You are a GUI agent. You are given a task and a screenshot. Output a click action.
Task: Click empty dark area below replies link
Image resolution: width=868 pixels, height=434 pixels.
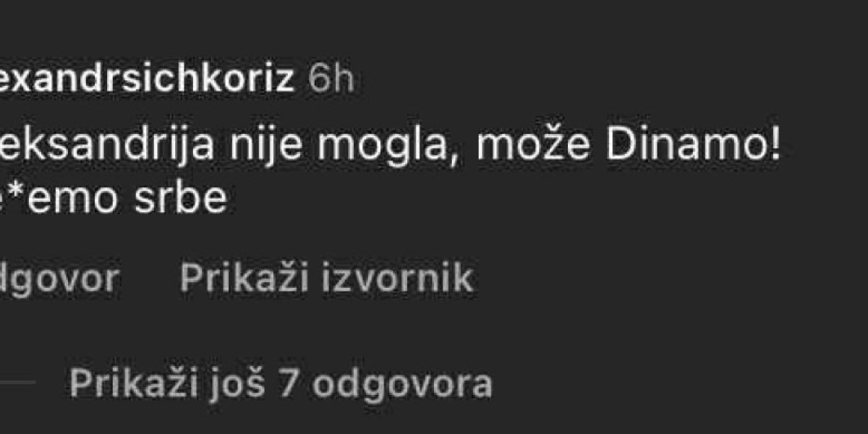pos(434,420)
